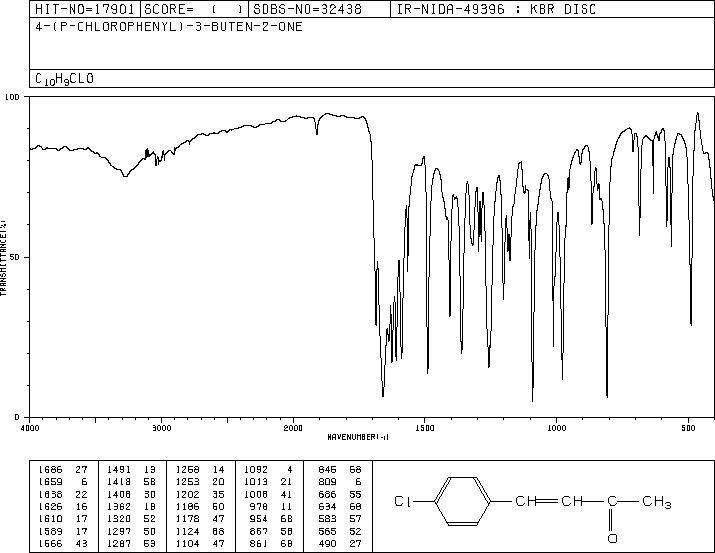Select peak table entry 583
715x553 pixels.
pos(340,519)
